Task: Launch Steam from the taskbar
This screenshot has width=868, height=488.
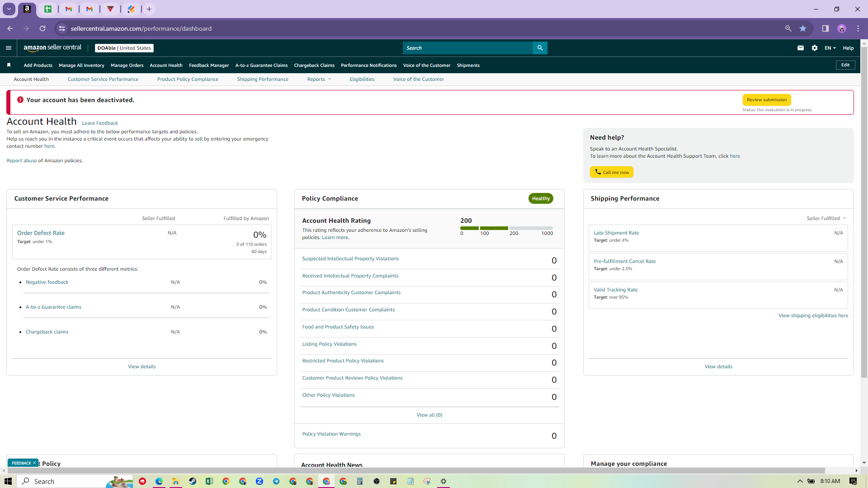Action: click(x=193, y=481)
